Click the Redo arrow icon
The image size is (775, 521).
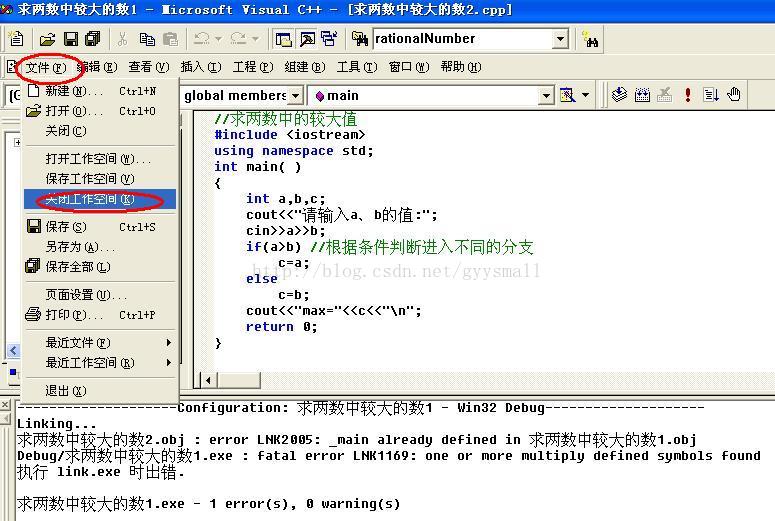pyautogui.click(x=238, y=39)
